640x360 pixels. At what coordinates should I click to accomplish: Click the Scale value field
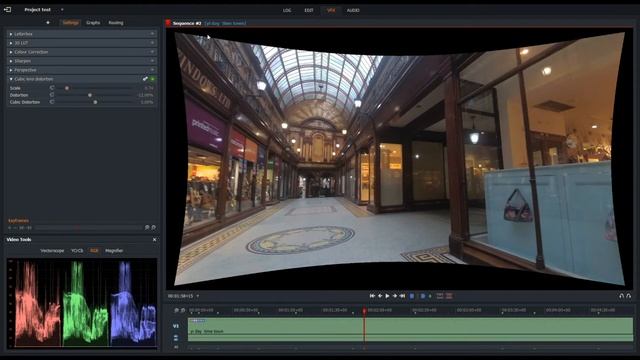pyautogui.click(x=149, y=88)
